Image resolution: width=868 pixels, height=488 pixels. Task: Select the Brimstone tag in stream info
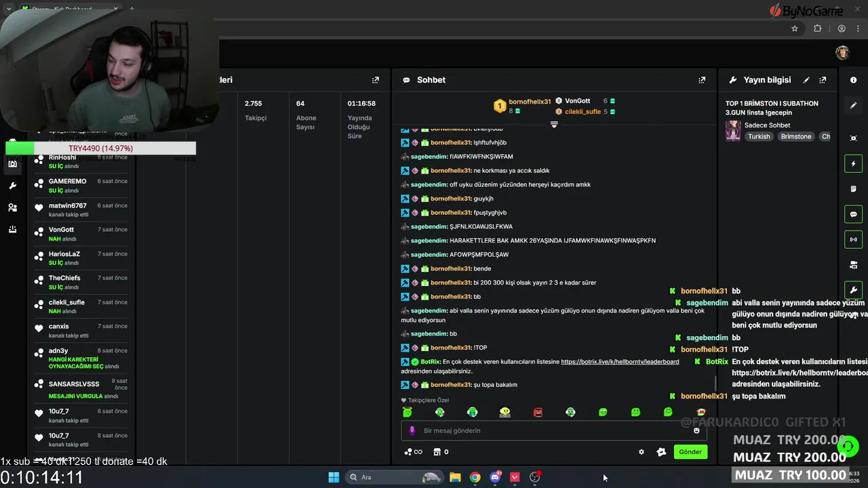click(x=796, y=136)
